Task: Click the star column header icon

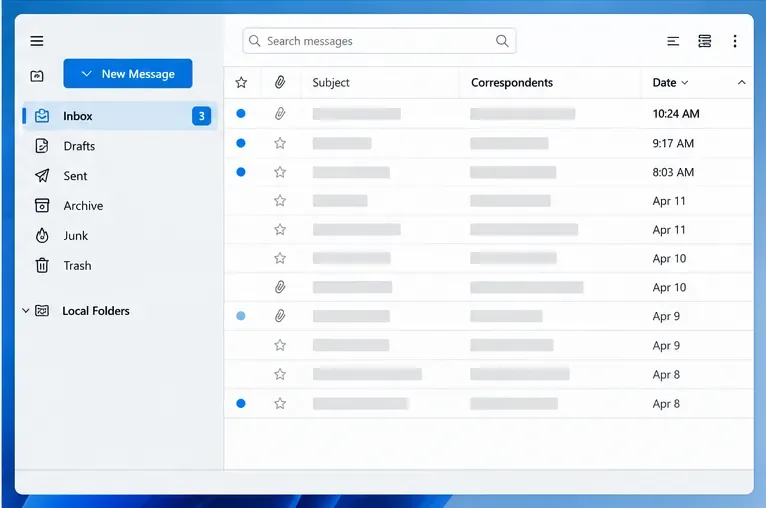Action: 241,82
